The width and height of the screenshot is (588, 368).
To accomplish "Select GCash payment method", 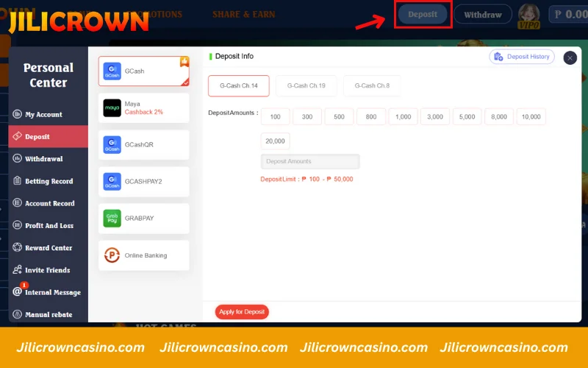I will pos(143,71).
